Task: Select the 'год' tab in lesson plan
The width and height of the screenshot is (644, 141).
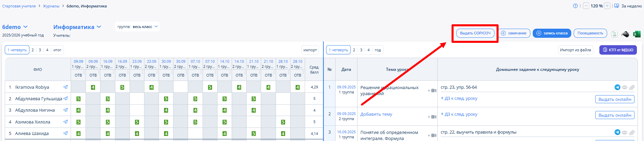Action: tap(378, 50)
